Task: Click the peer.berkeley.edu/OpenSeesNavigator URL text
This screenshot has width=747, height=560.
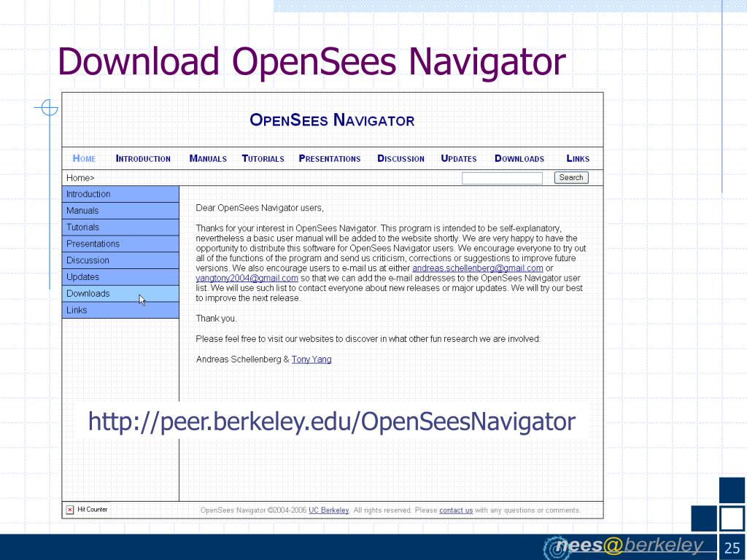Action: (x=332, y=422)
